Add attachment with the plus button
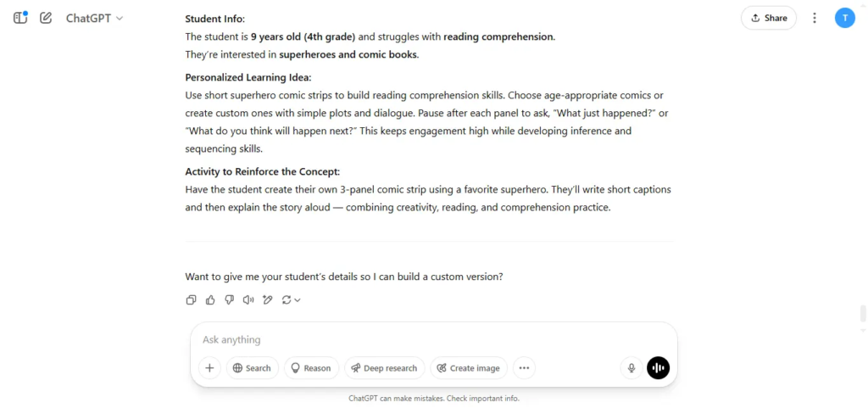The height and width of the screenshot is (408, 868). click(210, 368)
